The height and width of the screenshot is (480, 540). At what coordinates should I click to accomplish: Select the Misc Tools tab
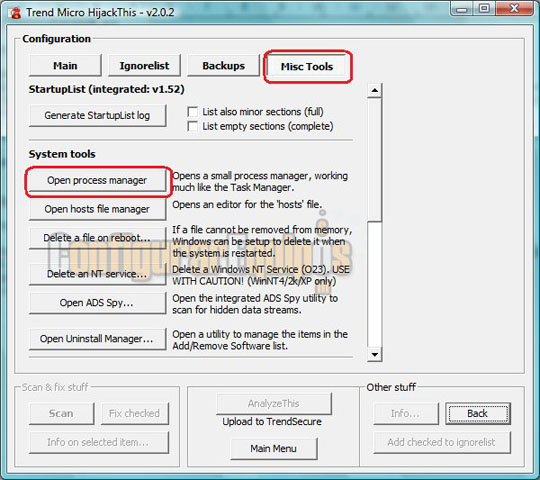pyautogui.click(x=307, y=66)
